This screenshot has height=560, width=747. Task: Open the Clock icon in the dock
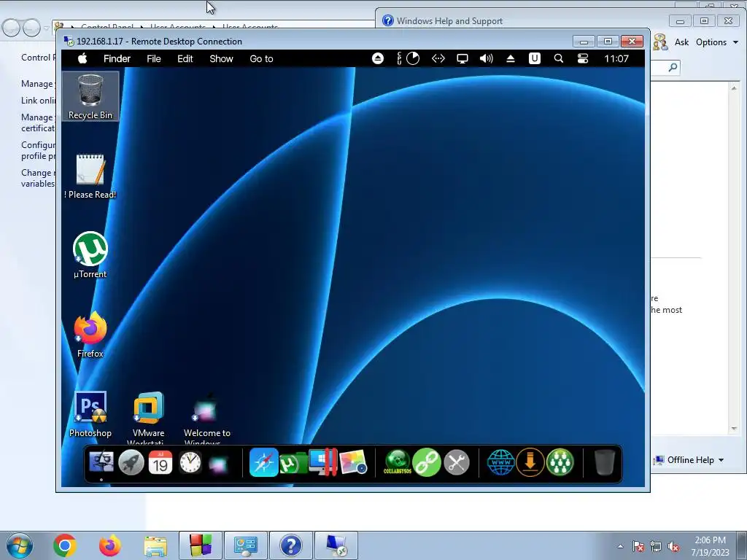tap(190, 462)
